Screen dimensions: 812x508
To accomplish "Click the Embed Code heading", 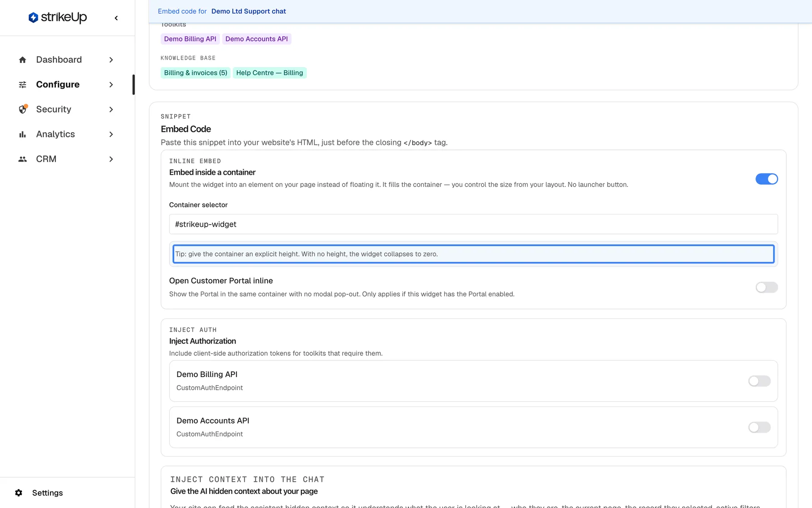I will point(186,129).
